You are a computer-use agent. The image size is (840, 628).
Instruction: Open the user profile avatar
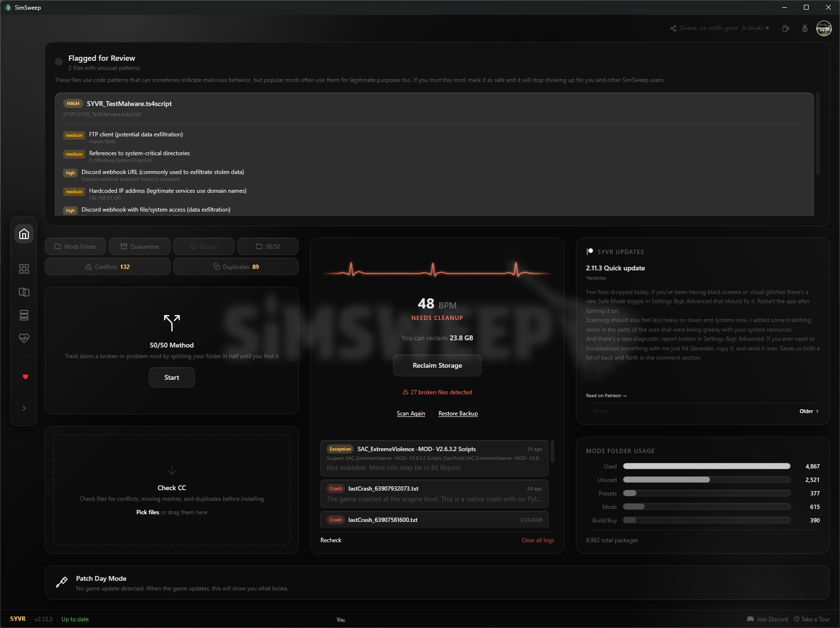(824, 28)
